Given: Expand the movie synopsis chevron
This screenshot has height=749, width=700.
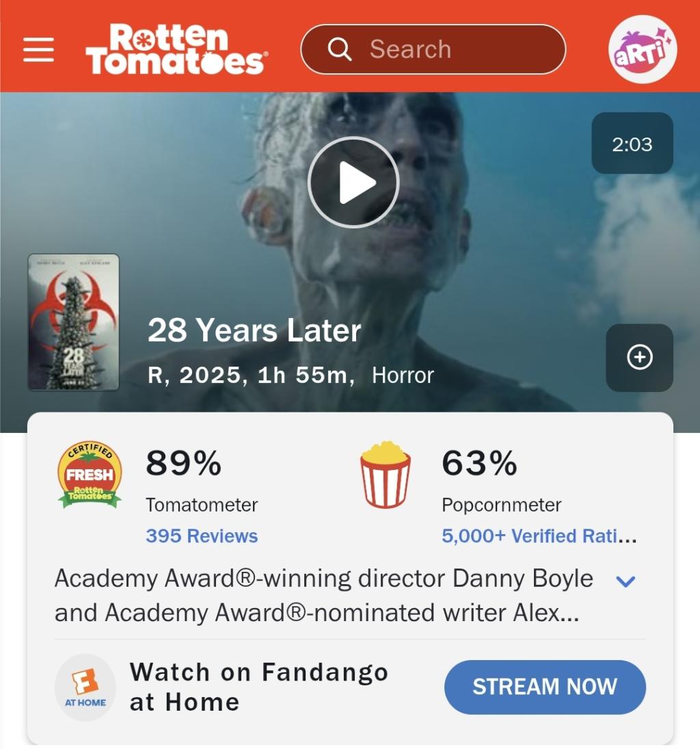Looking at the screenshot, I should 625,581.
